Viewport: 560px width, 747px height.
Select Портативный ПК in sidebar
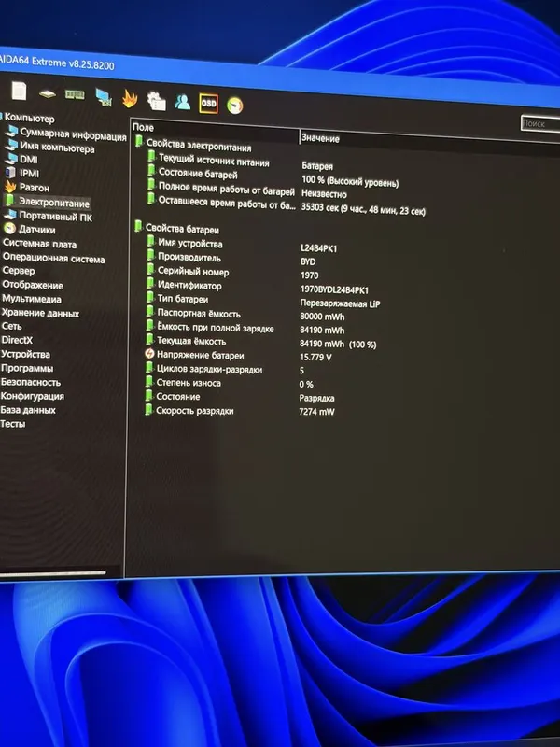coord(55,217)
